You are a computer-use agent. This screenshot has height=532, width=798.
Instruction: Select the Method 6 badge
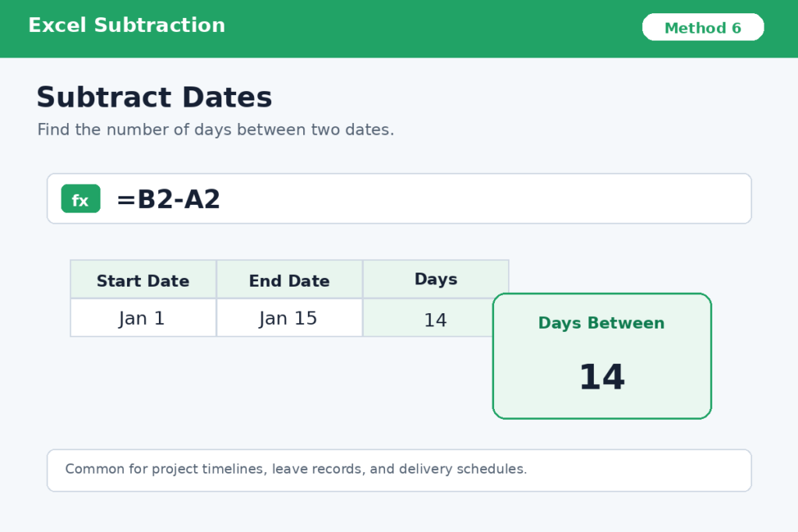coord(703,27)
